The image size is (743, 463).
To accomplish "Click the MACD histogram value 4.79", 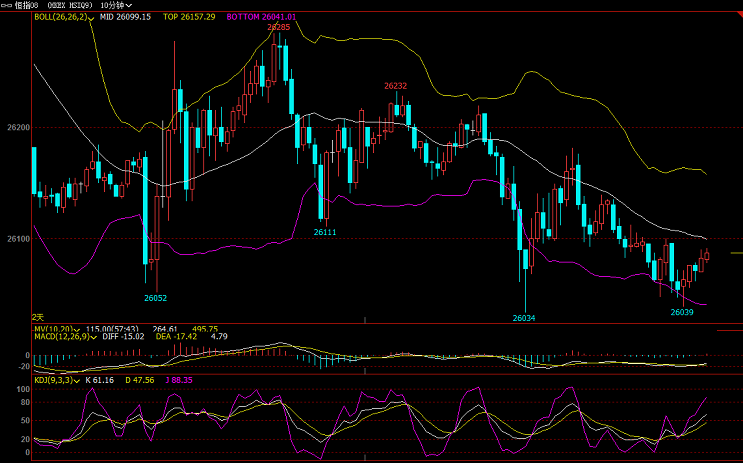I will point(219,337).
